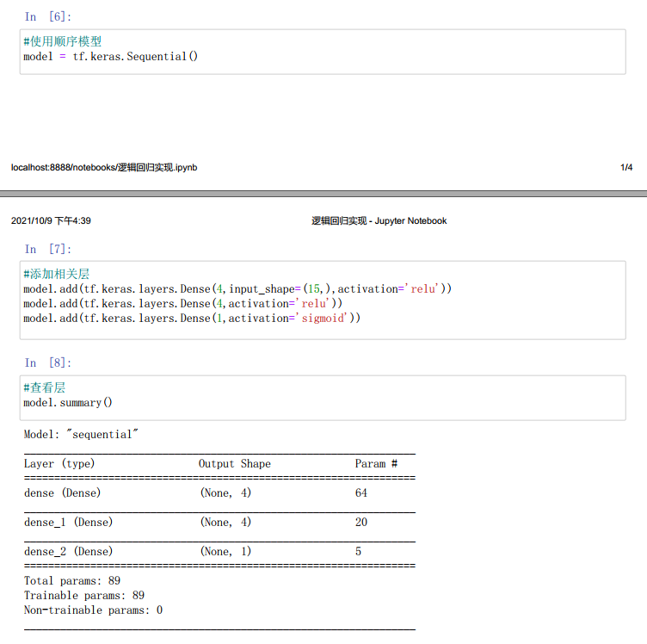Click the output shape (None, 1)
This screenshot has height=644, width=647.
pyautogui.click(x=225, y=552)
